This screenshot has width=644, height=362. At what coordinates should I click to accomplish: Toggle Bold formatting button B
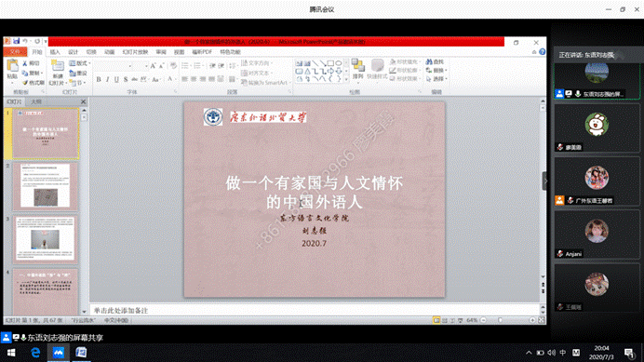(99, 79)
